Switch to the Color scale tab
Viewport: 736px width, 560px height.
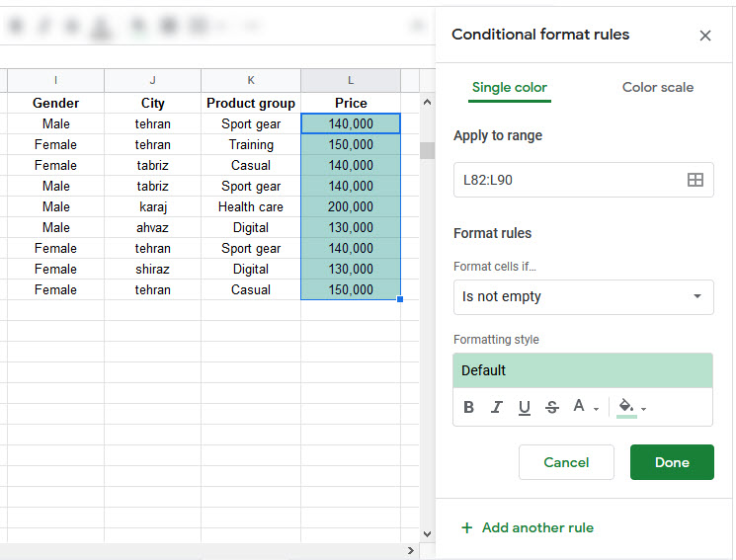(657, 87)
